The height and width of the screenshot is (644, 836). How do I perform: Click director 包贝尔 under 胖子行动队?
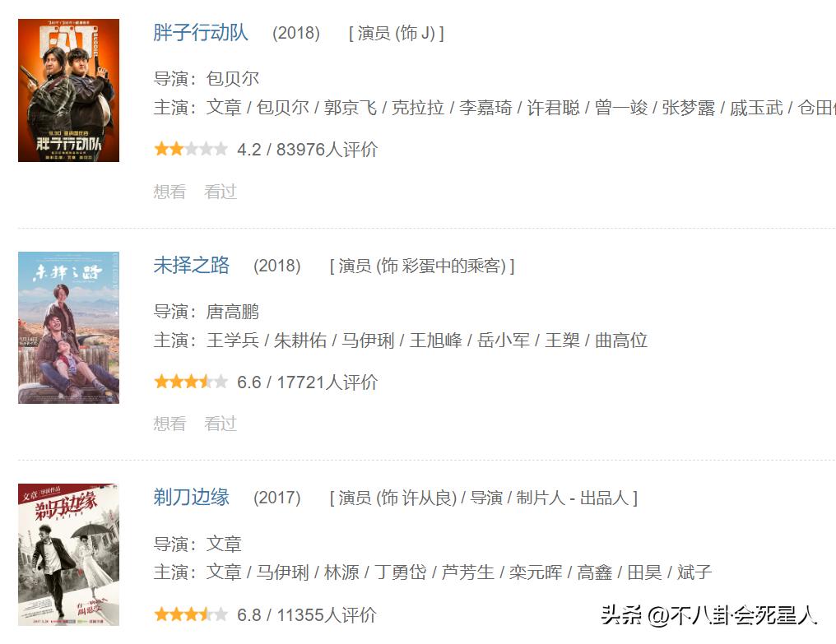tap(233, 79)
